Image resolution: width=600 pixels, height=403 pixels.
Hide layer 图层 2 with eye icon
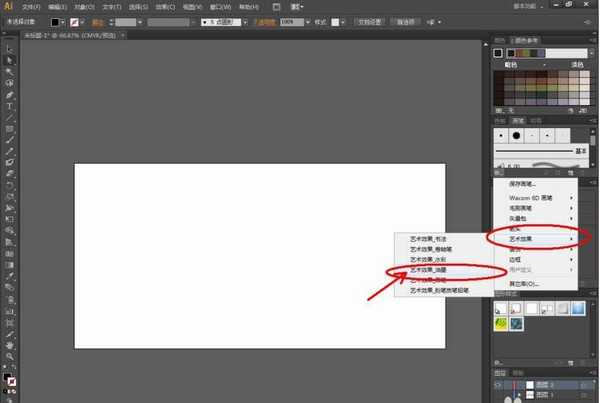(498, 385)
